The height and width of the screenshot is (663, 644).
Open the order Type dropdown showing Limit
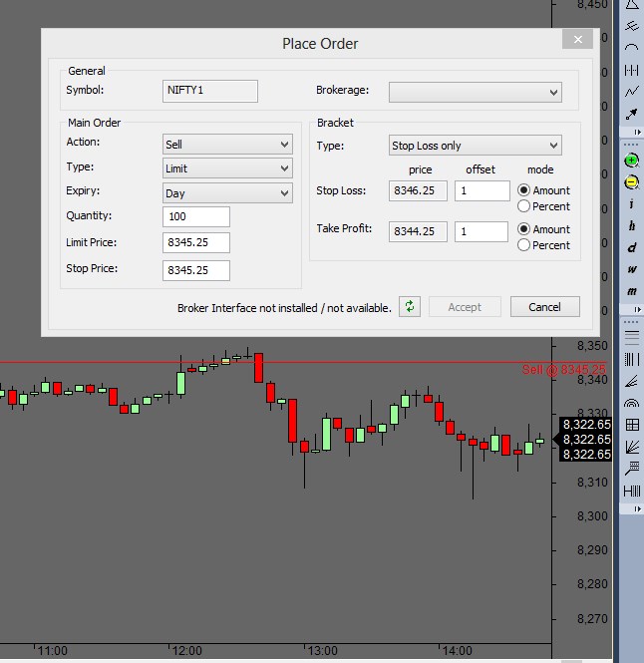[227, 168]
